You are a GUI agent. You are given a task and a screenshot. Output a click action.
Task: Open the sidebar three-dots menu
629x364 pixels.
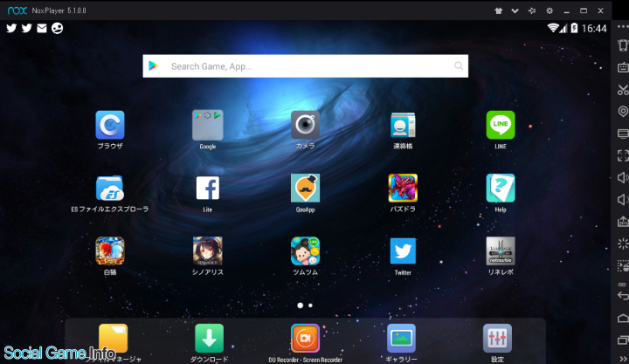(x=623, y=27)
